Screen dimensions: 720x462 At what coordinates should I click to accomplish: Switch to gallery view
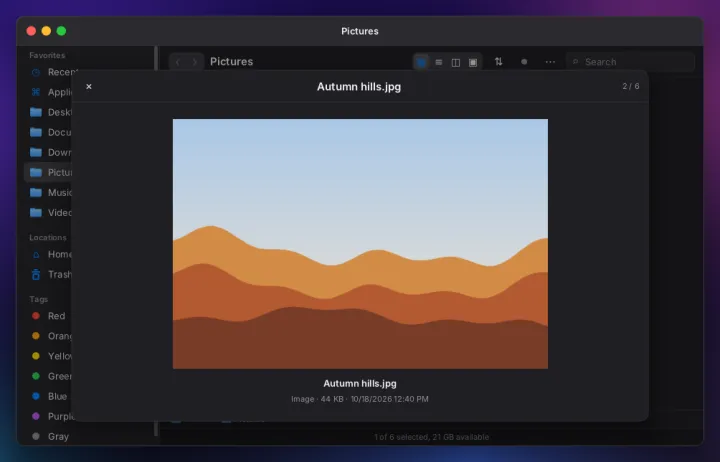coord(473,62)
